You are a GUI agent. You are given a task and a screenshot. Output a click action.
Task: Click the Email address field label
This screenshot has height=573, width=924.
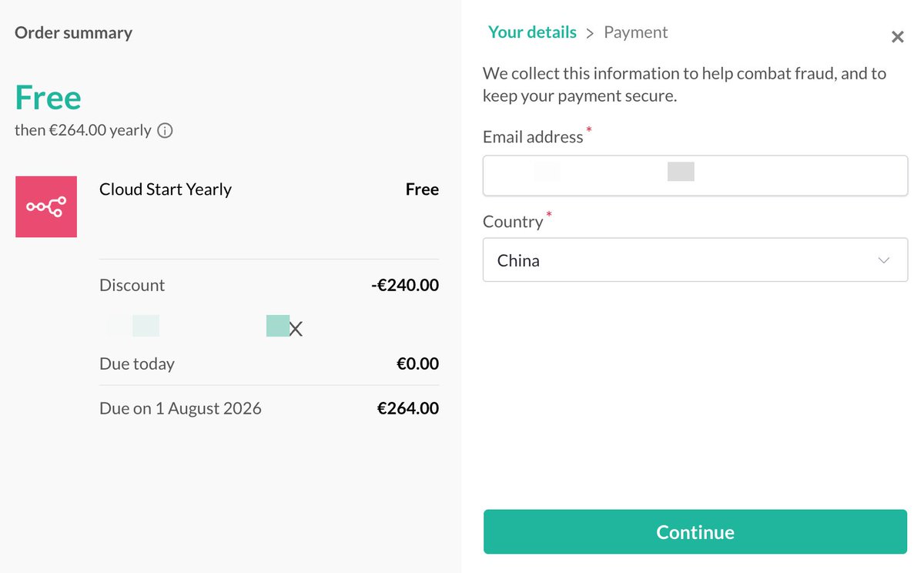point(533,137)
